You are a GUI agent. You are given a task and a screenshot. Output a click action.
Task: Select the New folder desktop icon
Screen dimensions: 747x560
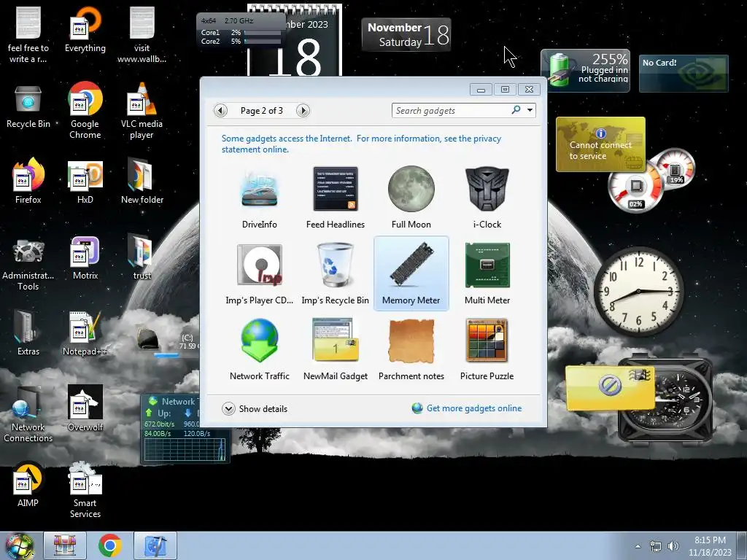142,182
